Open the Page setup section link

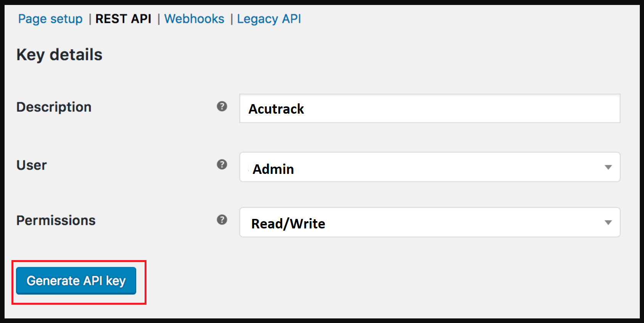[x=50, y=19]
